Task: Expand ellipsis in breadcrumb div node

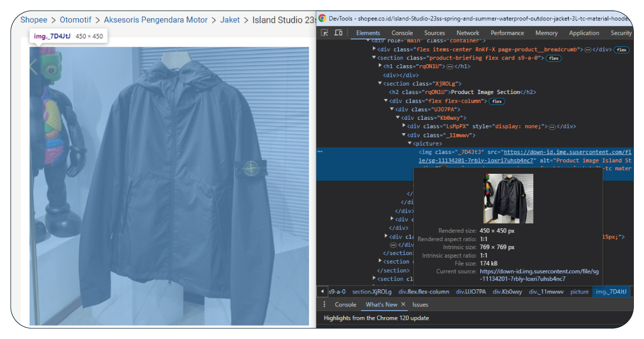Action: pos(588,50)
